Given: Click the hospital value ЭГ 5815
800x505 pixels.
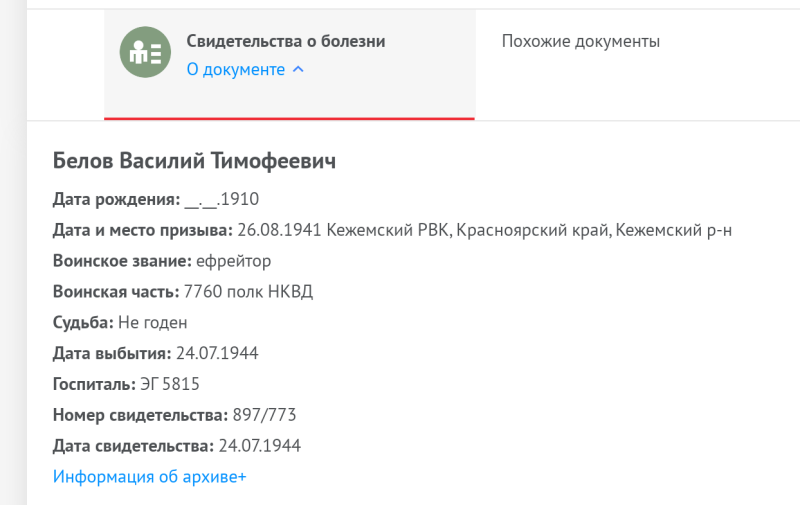Looking at the screenshot, I should click(170, 384).
